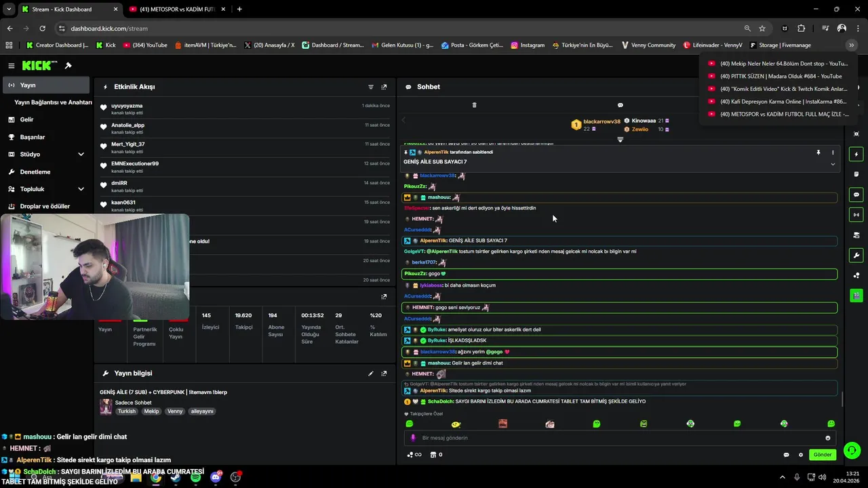This screenshot has width=868, height=488.
Task: Collapse the pinned message chevron
Action: pyautogui.click(x=833, y=164)
